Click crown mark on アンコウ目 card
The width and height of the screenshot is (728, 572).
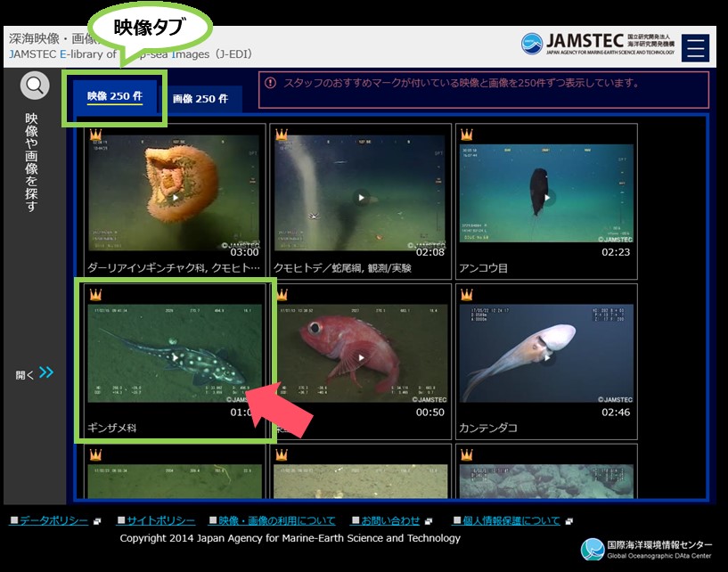[x=467, y=135]
